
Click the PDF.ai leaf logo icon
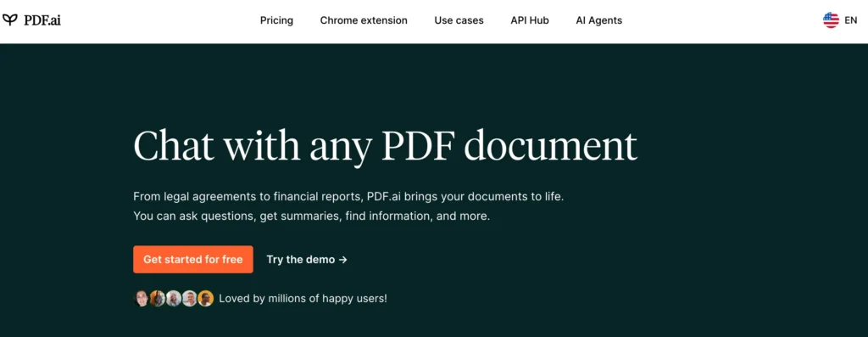(10, 20)
